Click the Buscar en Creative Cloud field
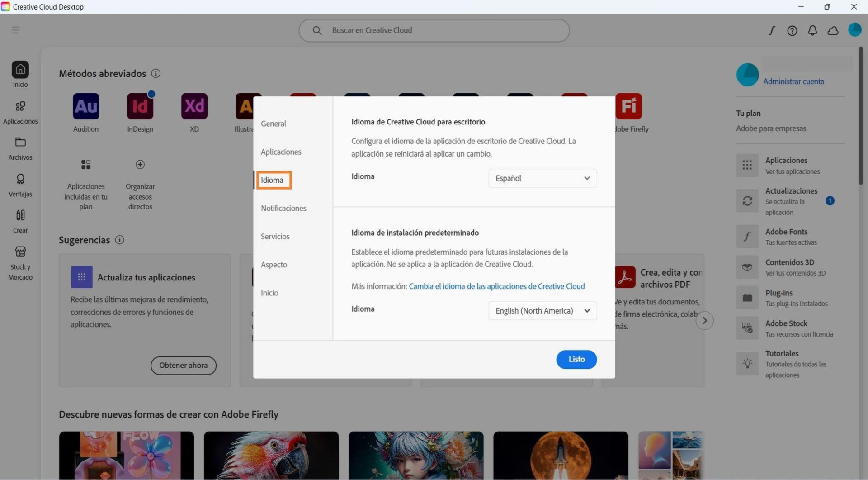The width and height of the screenshot is (868, 480). 434,30
